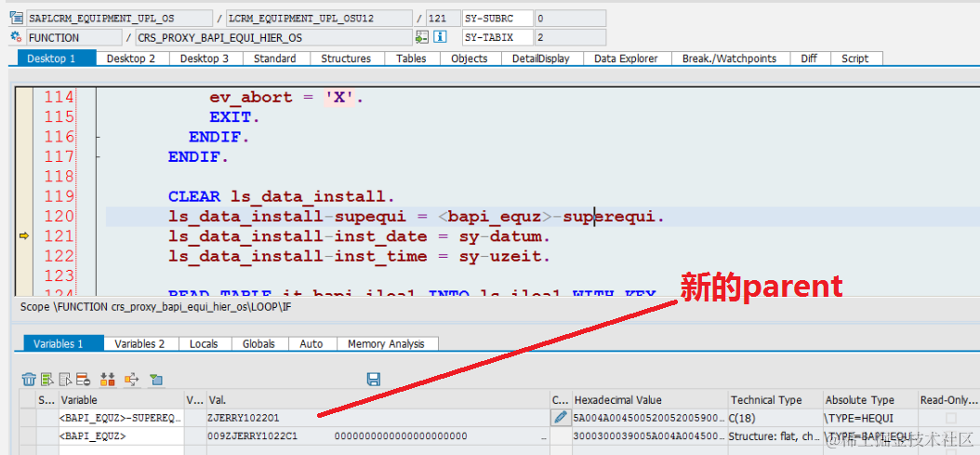The width and height of the screenshot is (980, 455).
Task: Open the Locals tab
Action: 204,343
